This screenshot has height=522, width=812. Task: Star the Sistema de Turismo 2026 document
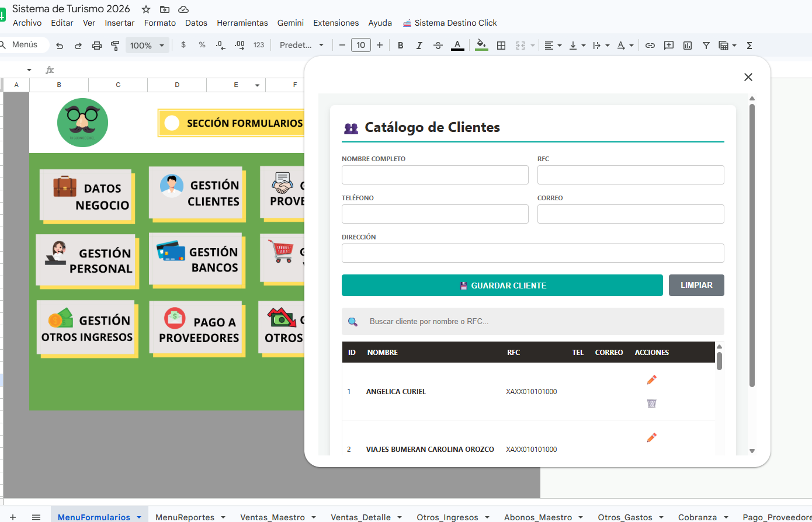[x=146, y=9]
